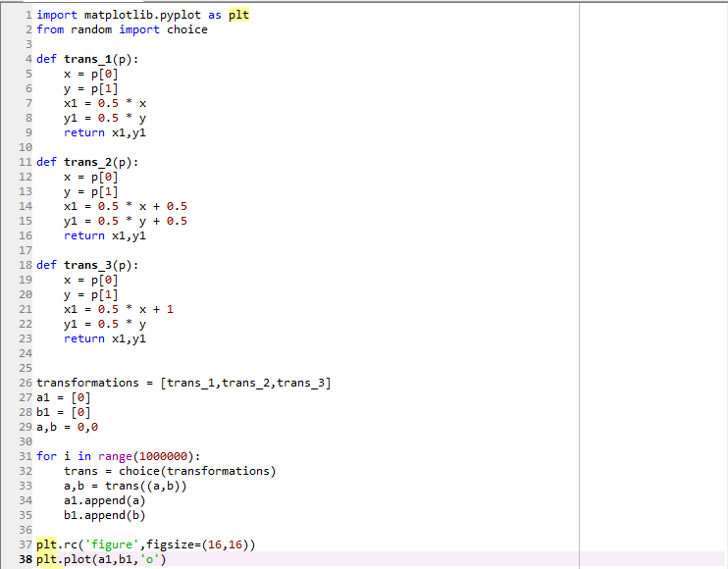Click line number 30 in the gutter

26,441
